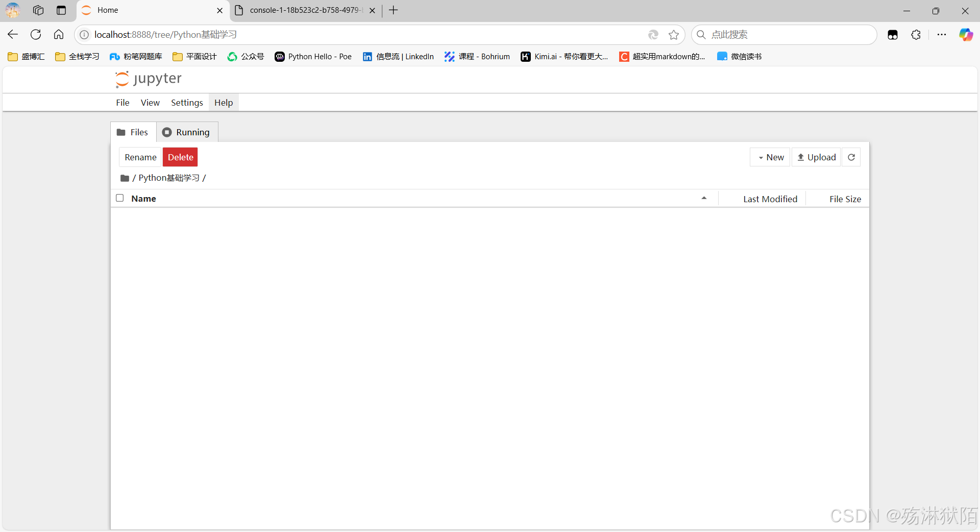This screenshot has width=980, height=532.
Task: Click the Name column sort arrow
Action: point(704,198)
